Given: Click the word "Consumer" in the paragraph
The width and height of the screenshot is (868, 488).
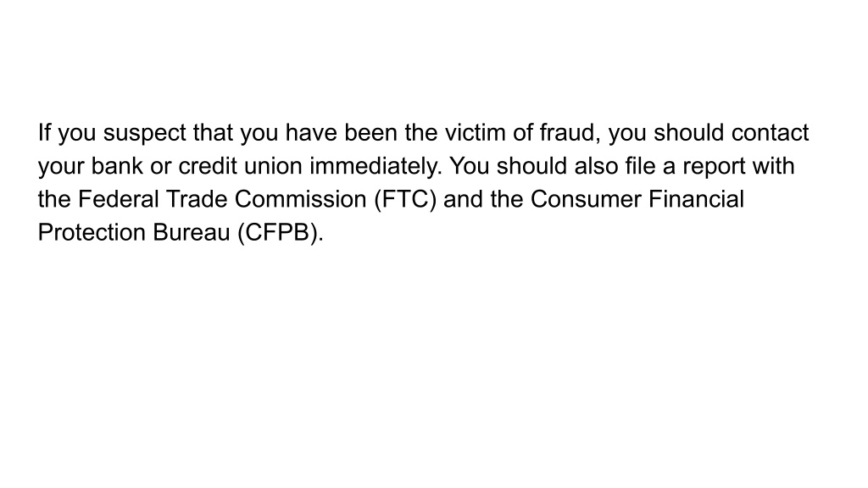Looking at the screenshot, I should coord(586,199).
